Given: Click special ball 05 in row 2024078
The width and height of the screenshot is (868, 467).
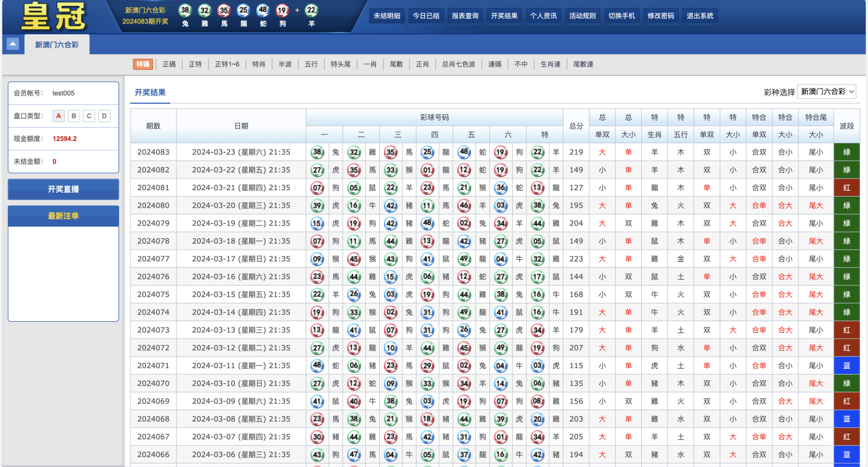Looking at the screenshot, I should (537, 241).
